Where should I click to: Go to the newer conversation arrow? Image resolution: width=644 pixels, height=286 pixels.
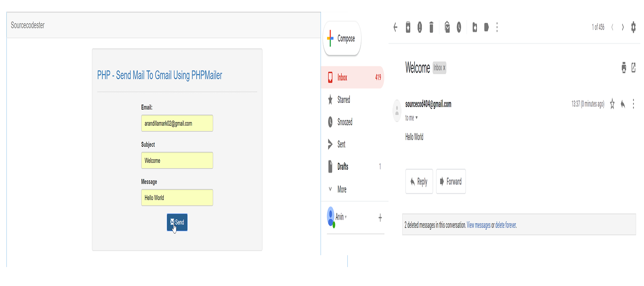pos(612,27)
